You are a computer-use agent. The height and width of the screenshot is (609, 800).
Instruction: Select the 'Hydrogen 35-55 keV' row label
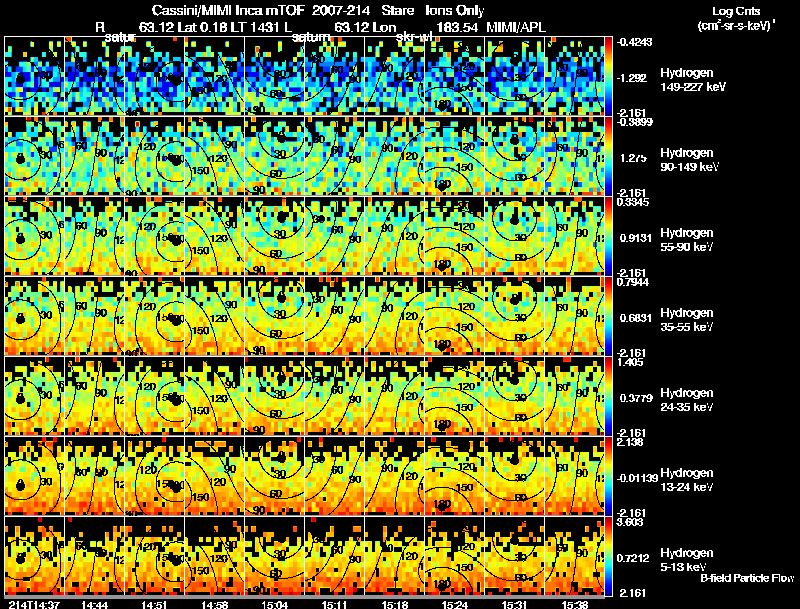click(x=686, y=319)
